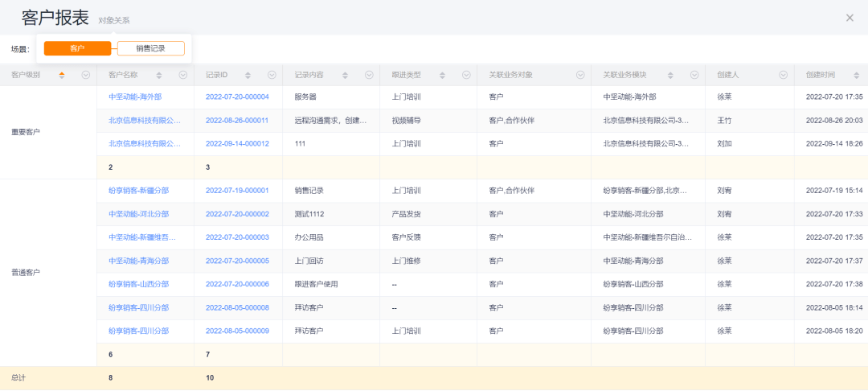
Task: Sort by 记录内容 column sort arrows
Action: click(345, 76)
